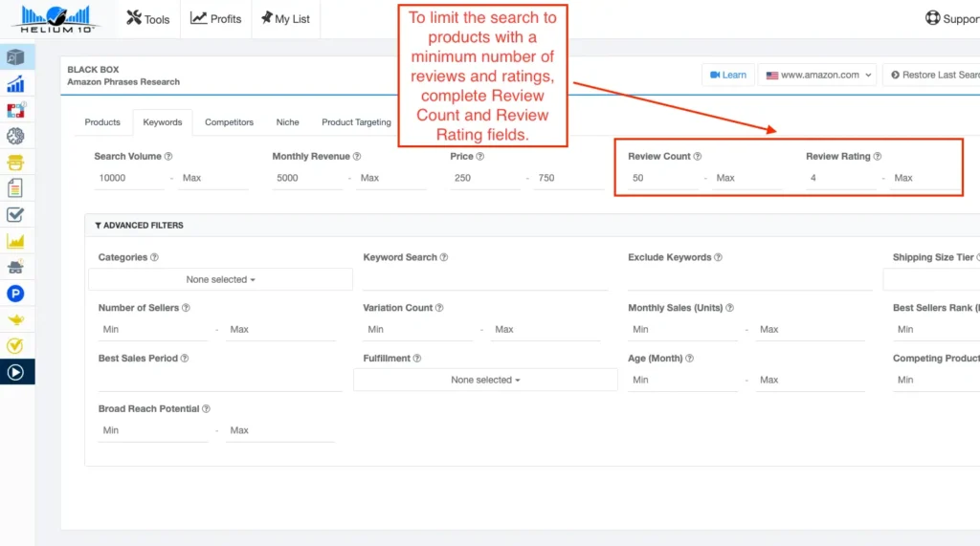Click the play button icon in sidebar
The width and height of the screenshot is (980, 546).
15,372
